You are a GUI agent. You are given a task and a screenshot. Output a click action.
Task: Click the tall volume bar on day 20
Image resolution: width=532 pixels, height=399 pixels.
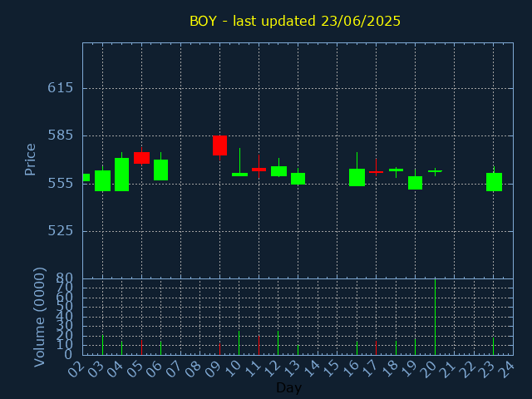(435, 317)
